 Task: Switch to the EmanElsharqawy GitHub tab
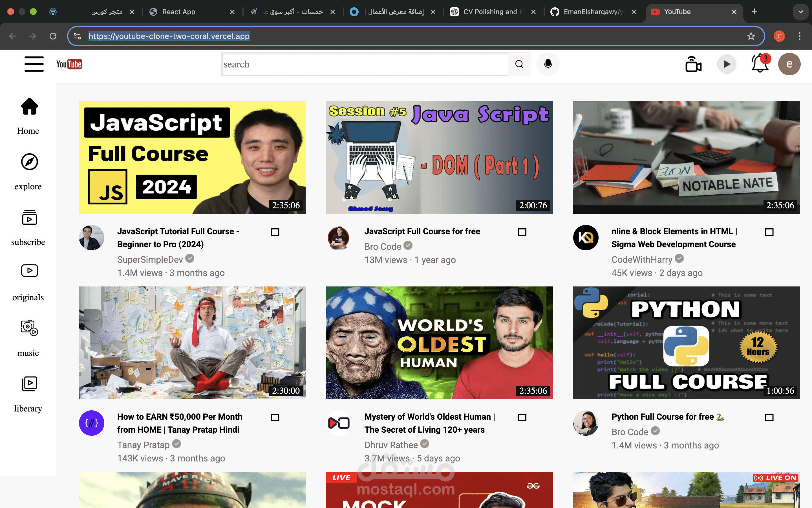point(593,12)
